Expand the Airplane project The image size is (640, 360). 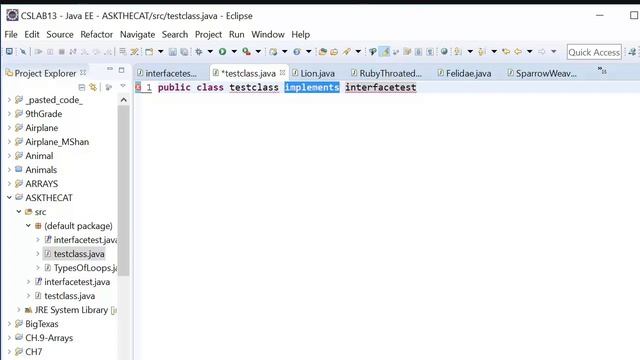[9, 128]
